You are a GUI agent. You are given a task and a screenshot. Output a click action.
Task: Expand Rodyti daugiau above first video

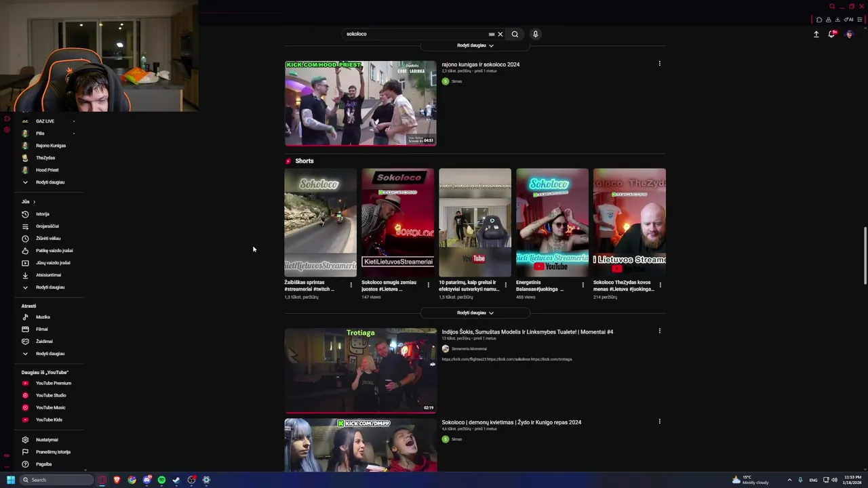[x=475, y=45]
